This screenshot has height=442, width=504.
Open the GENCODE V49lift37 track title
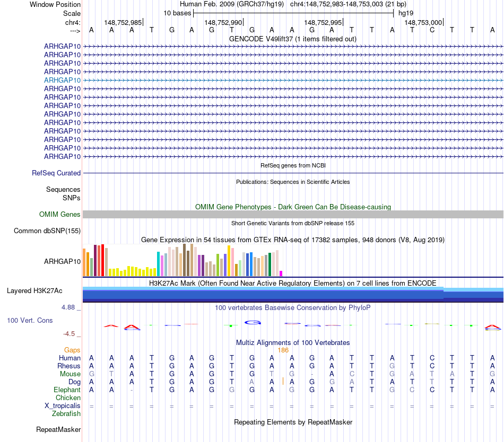(293, 39)
